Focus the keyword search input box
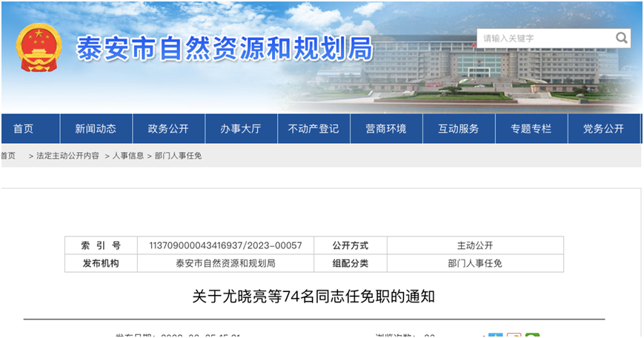 [545, 39]
